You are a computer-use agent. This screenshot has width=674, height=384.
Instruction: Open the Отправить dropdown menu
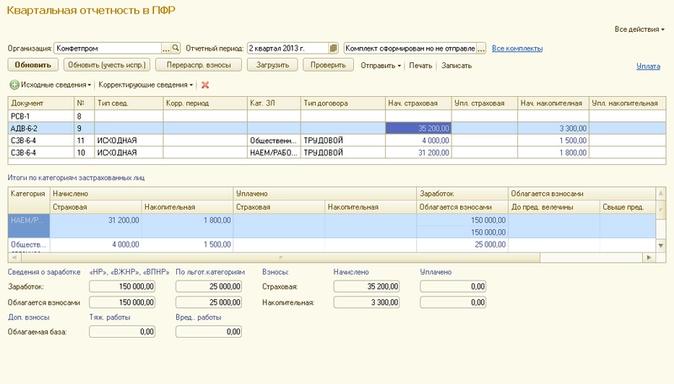click(x=380, y=66)
